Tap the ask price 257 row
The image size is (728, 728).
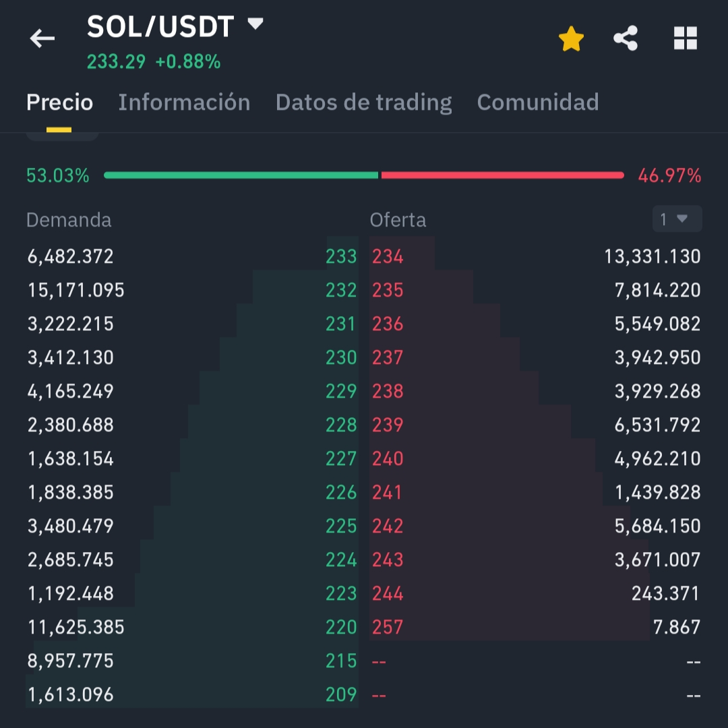pyautogui.click(x=388, y=628)
